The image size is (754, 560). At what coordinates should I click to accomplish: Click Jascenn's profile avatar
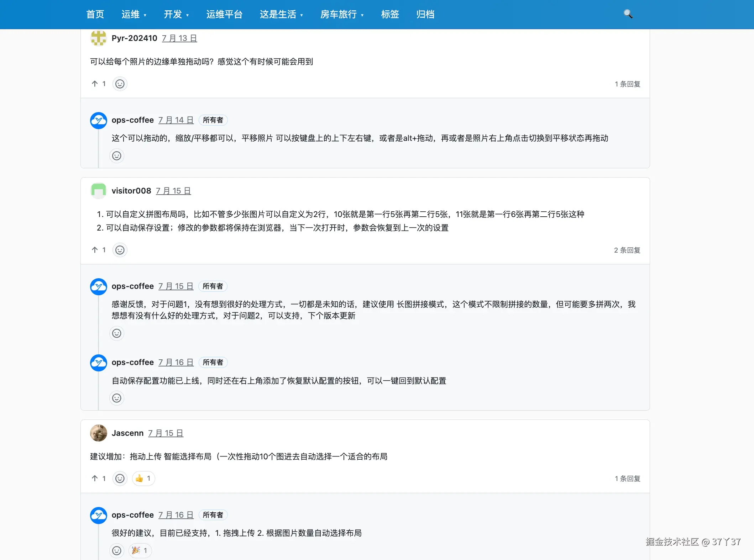click(x=99, y=433)
